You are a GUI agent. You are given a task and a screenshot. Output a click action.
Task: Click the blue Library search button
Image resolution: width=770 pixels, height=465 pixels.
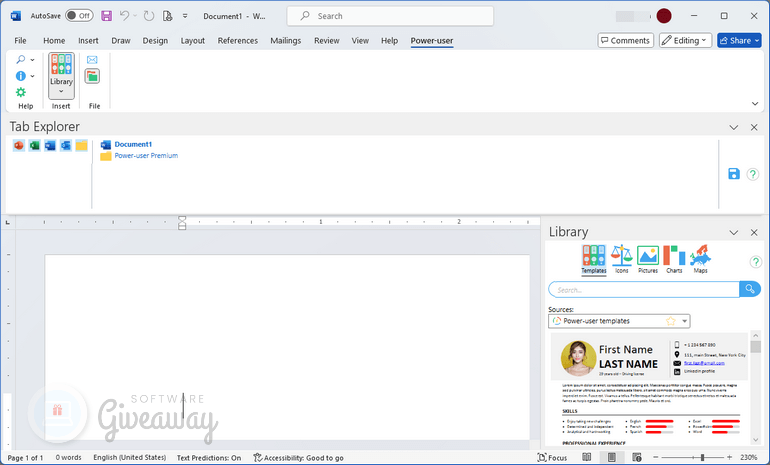pos(750,289)
